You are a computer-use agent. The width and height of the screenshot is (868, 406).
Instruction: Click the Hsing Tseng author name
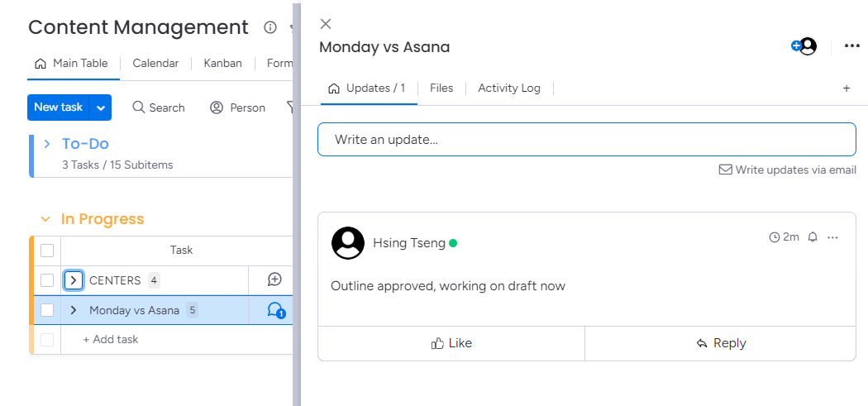(409, 243)
